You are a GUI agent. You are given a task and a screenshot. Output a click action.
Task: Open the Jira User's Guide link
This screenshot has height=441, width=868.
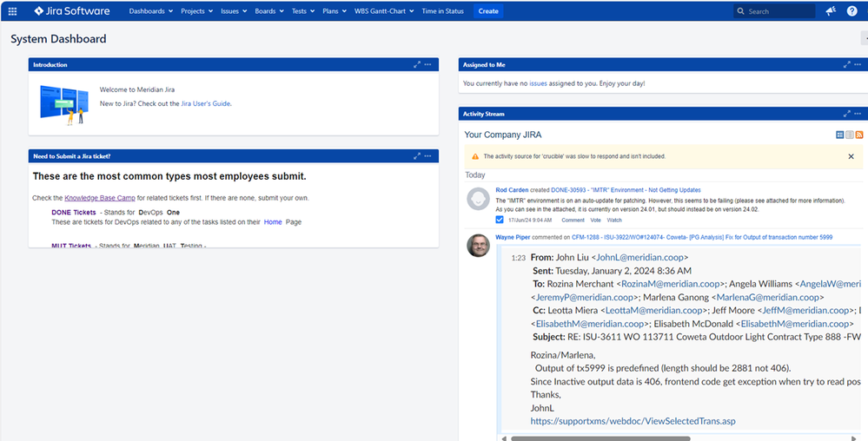206,103
